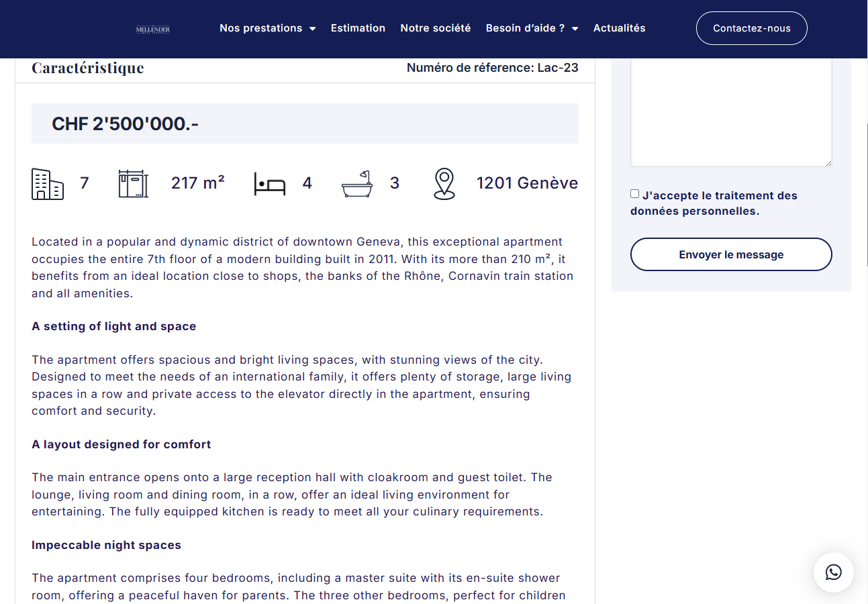
Task: Click the textarea resize handle corner
Action: pos(828,162)
